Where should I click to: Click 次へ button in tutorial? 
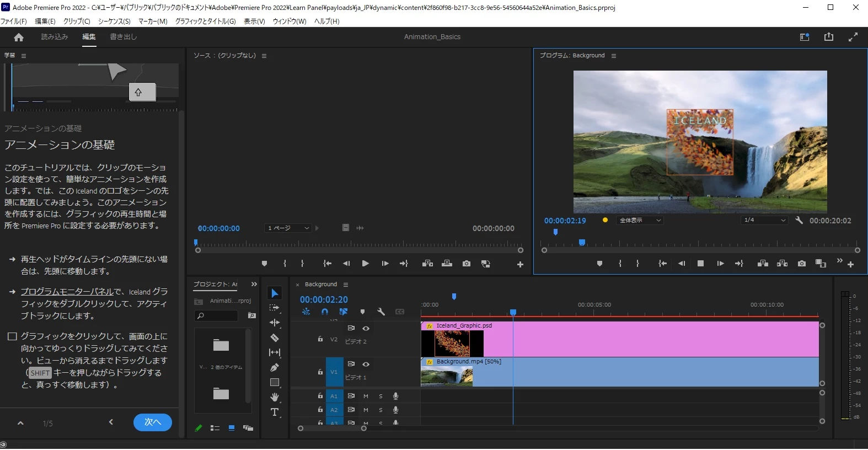(153, 422)
